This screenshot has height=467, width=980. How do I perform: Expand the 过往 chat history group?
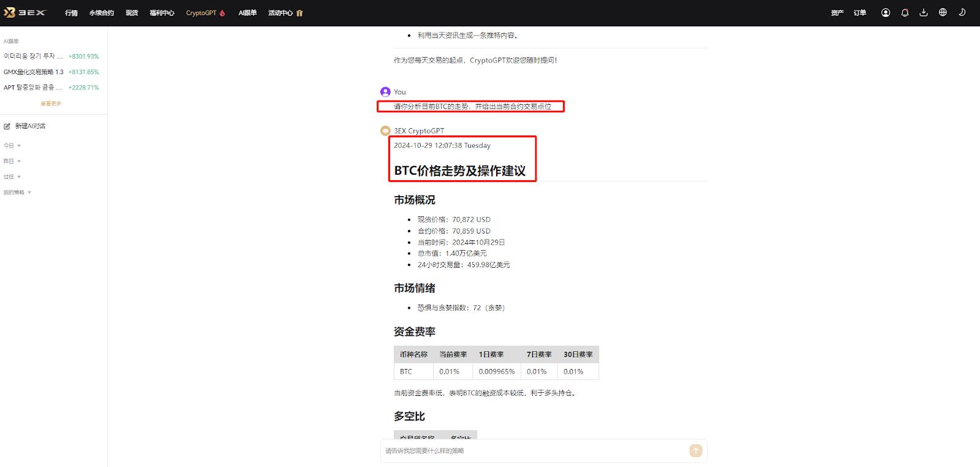click(12, 177)
